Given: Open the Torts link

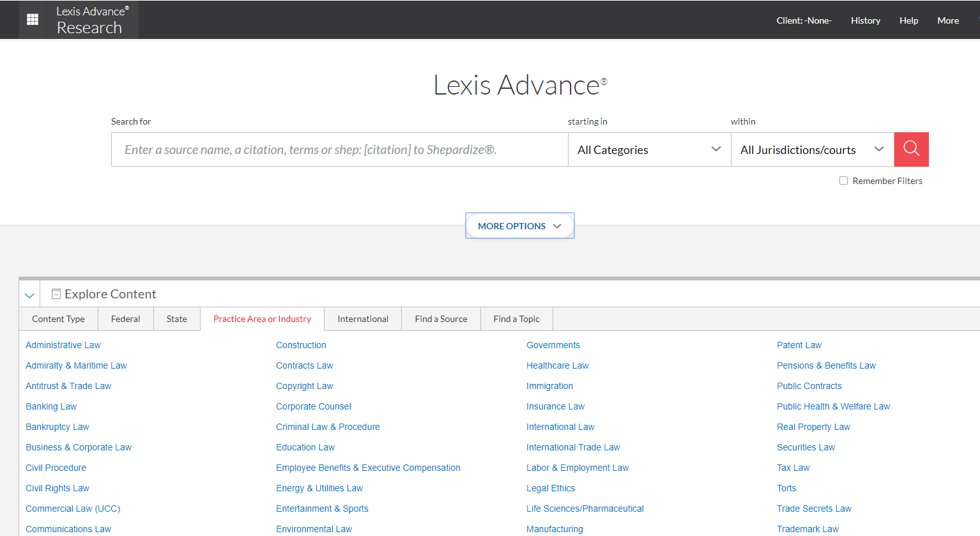Looking at the screenshot, I should click(x=786, y=488).
